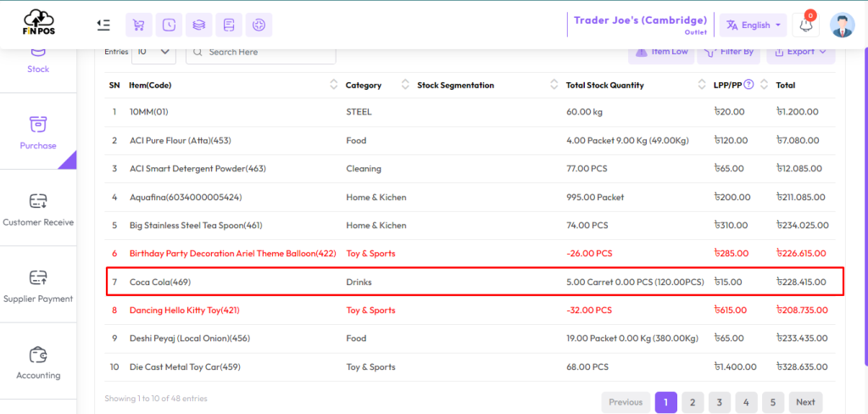The image size is (868, 414).
Task: Click the Drinks category cell
Action: pyautogui.click(x=359, y=283)
